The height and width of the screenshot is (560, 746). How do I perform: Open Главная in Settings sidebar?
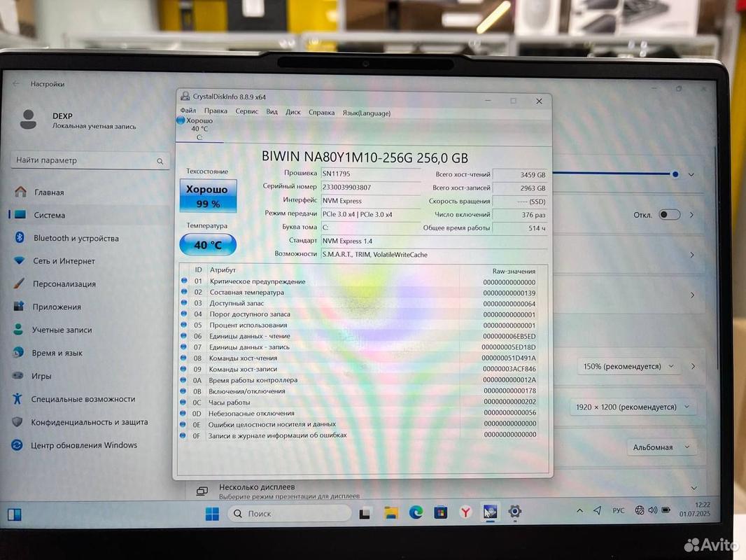point(90,192)
